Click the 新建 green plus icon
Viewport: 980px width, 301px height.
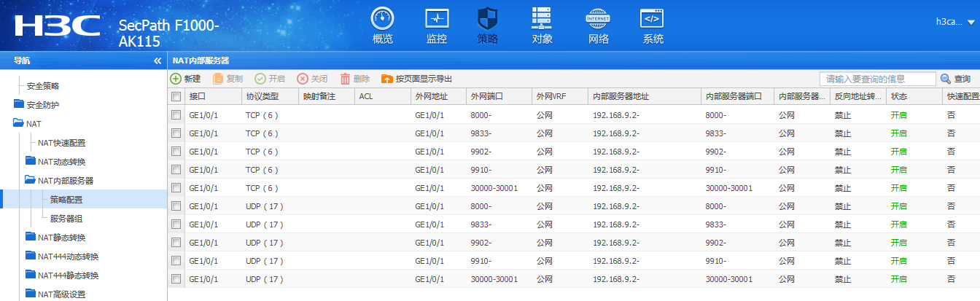tap(176, 79)
